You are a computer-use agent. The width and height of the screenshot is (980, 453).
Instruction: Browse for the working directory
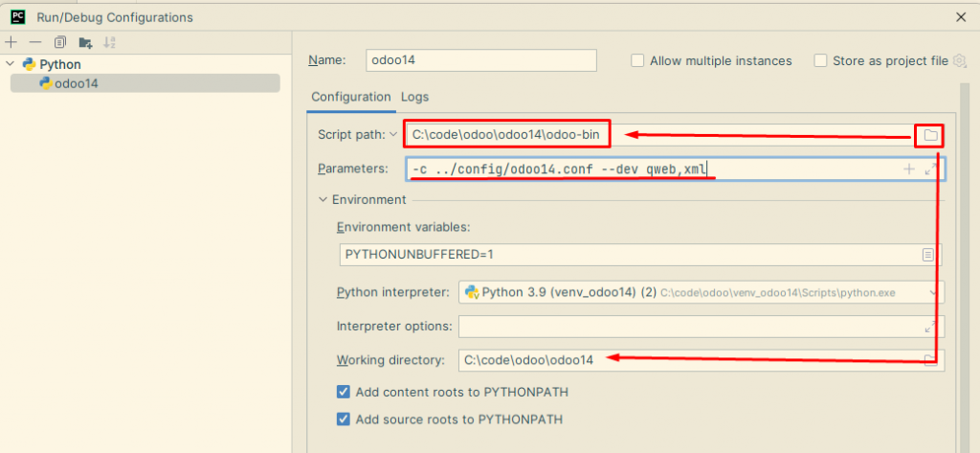click(929, 360)
